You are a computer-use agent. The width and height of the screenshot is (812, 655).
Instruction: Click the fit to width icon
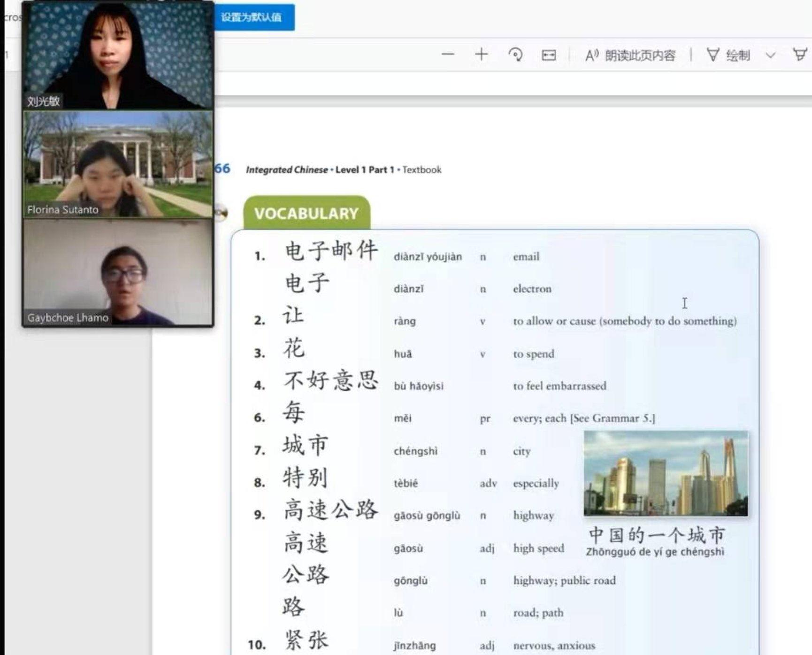tap(548, 55)
